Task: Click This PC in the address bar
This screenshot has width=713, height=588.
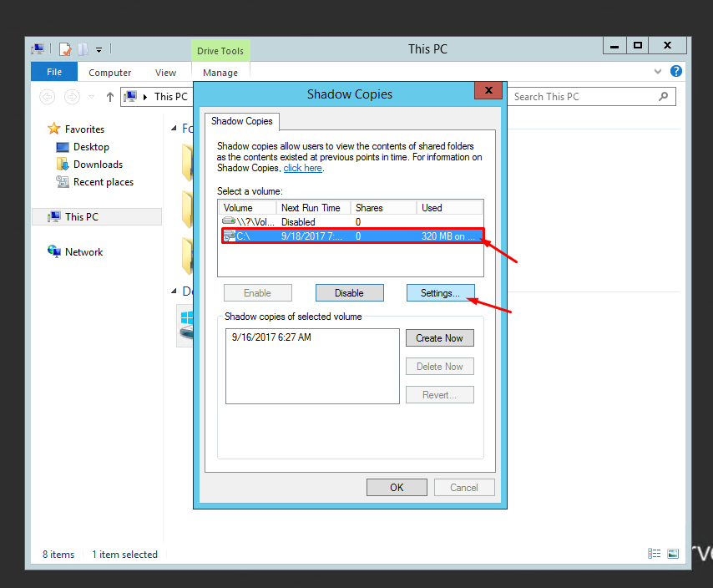Action: click(171, 96)
